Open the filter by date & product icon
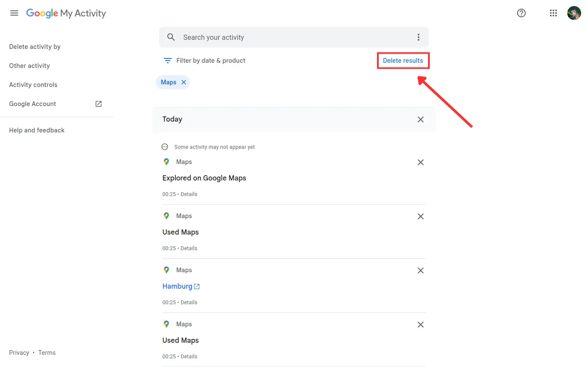 pos(167,61)
